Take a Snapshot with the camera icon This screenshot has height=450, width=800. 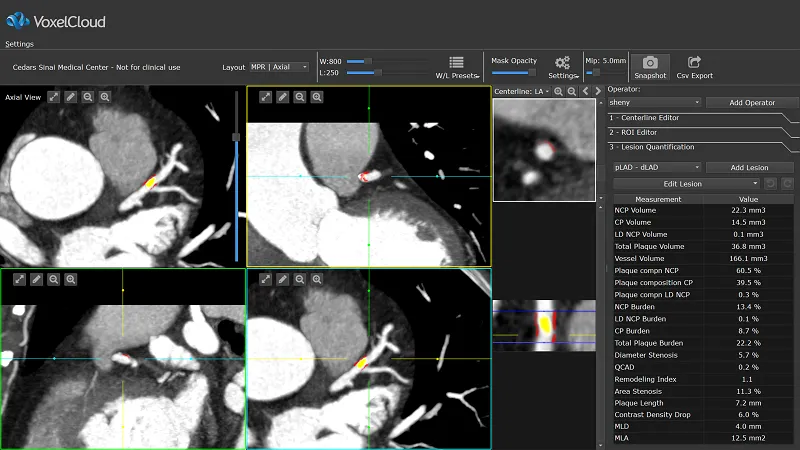[x=650, y=65]
